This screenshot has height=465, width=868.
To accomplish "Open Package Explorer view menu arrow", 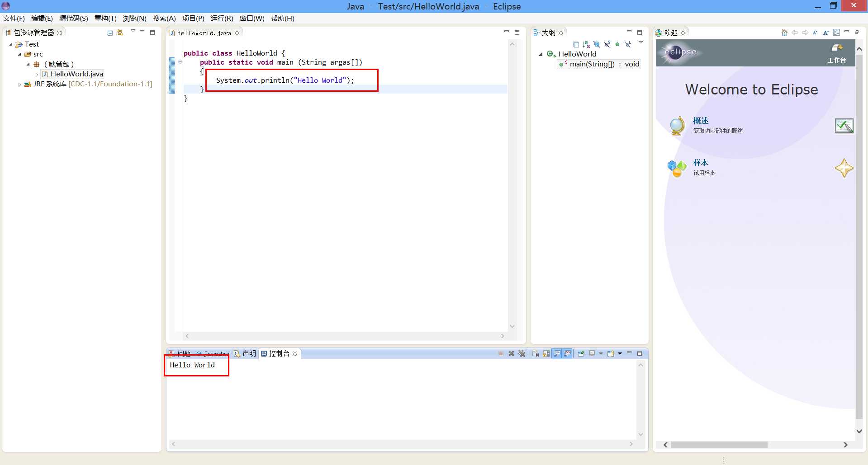I will point(133,31).
